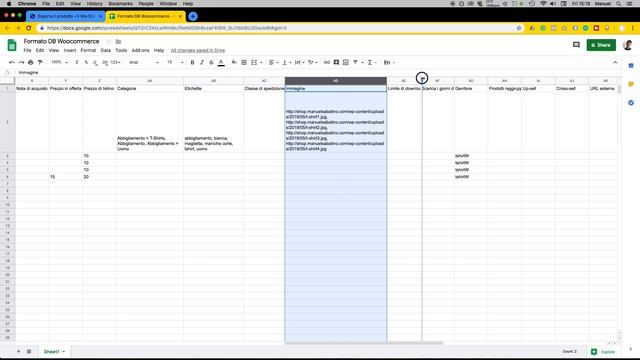
Task: Select the Etichette header cell
Action: (x=213, y=89)
